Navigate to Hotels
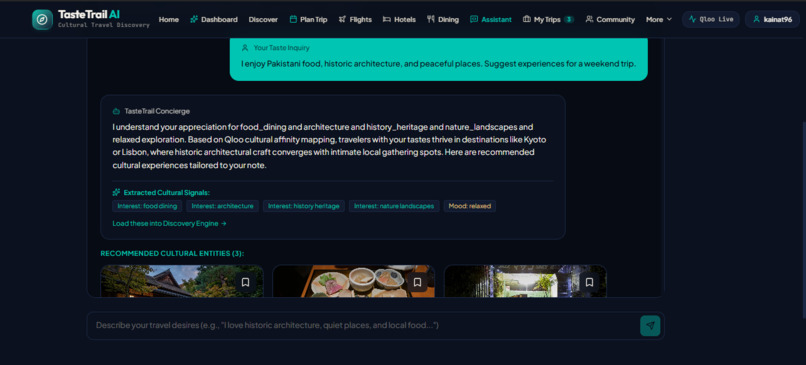The width and height of the screenshot is (806, 365). pos(399,20)
